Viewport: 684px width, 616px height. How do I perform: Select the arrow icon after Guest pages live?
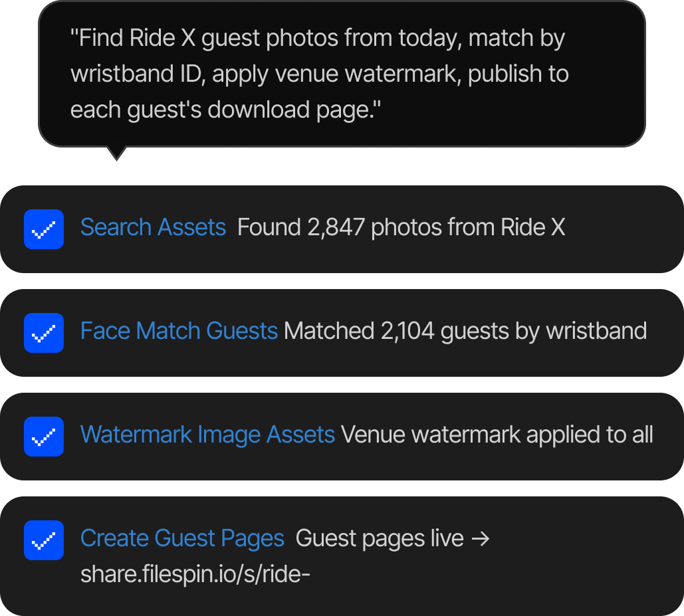point(480,539)
